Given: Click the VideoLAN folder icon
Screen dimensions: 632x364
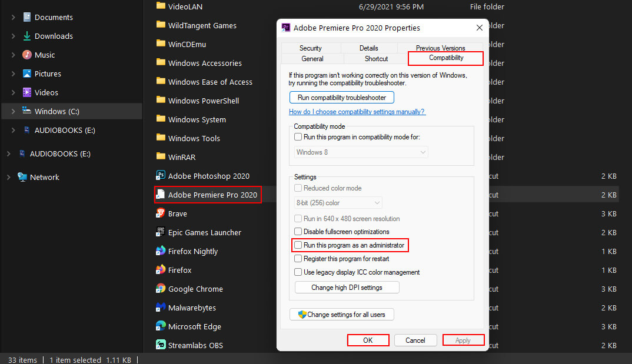Looking at the screenshot, I should pos(161,6).
